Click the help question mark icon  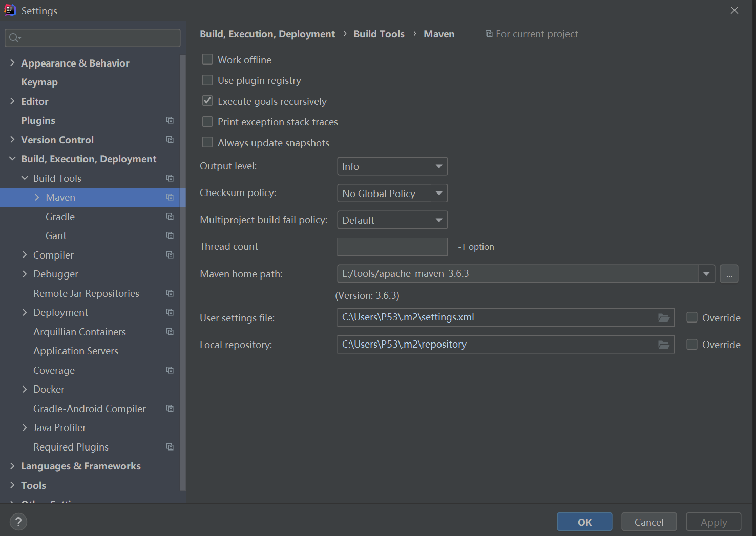(18, 522)
